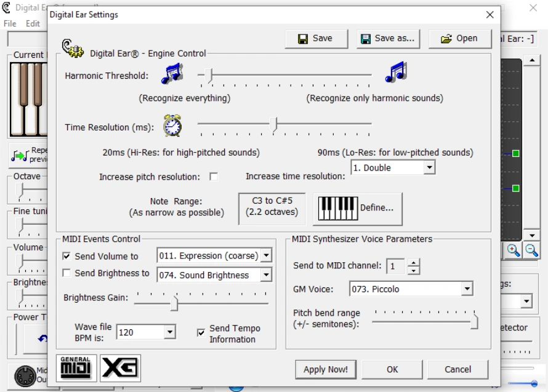Image resolution: width=548 pixels, height=392 pixels.
Task: Click the General MIDI logo button
Action: [x=76, y=368]
